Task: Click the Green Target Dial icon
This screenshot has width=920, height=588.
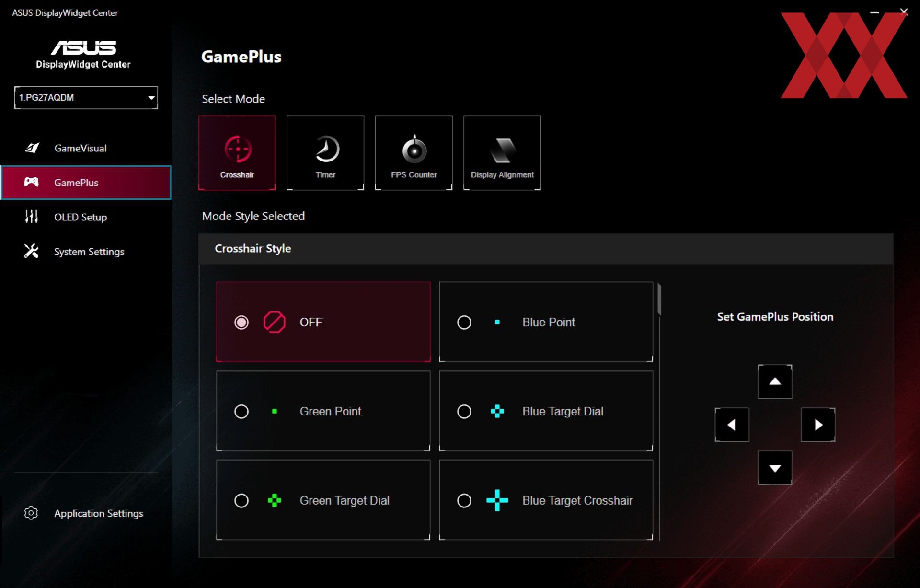Action: point(275,500)
